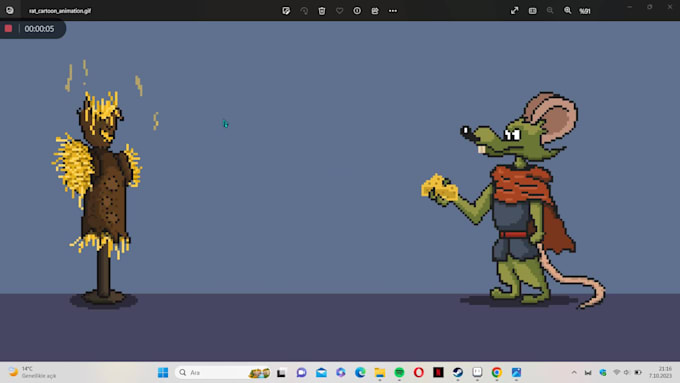Image resolution: width=680 pixels, height=383 pixels.
Task: Toggle the filmstrip view icon
Action: click(533, 11)
